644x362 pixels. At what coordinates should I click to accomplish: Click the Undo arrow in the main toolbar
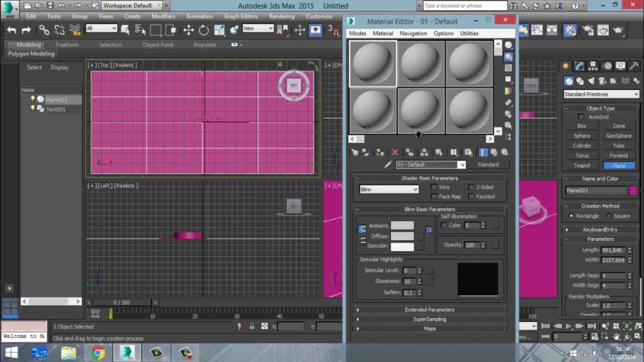[12, 31]
